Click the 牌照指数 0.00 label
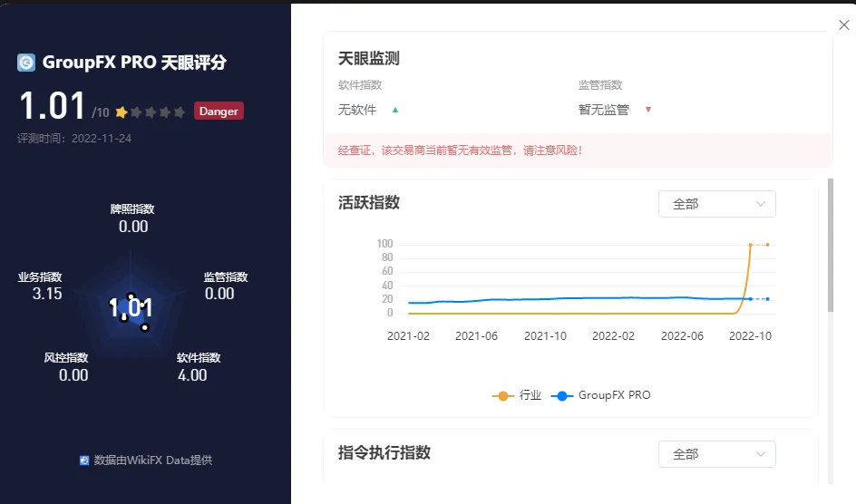The height and width of the screenshot is (504, 856). (x=132, y=218)
